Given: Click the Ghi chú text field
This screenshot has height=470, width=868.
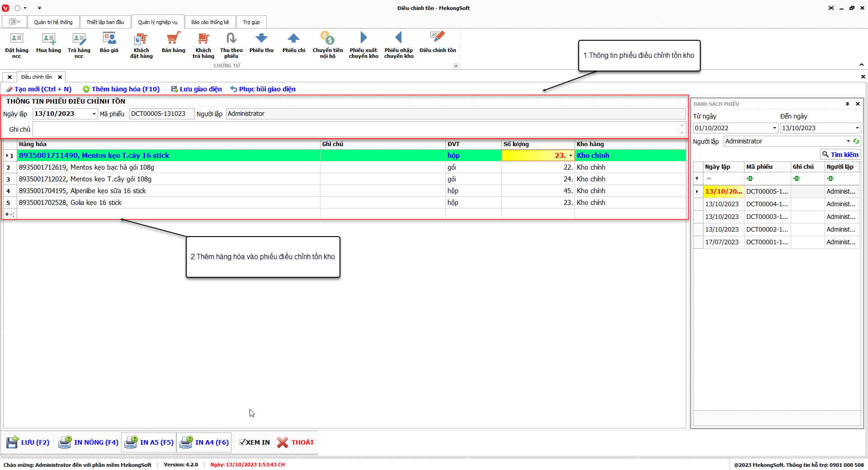Looking at the screenshot, I should pyautogui.click(x=355, y=129).
